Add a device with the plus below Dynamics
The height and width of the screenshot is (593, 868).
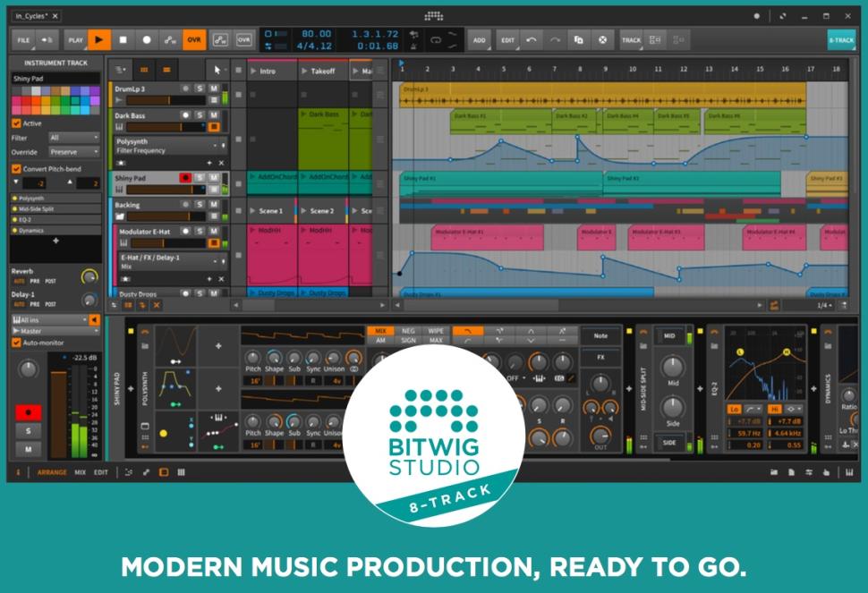click(x=55, y=241)
